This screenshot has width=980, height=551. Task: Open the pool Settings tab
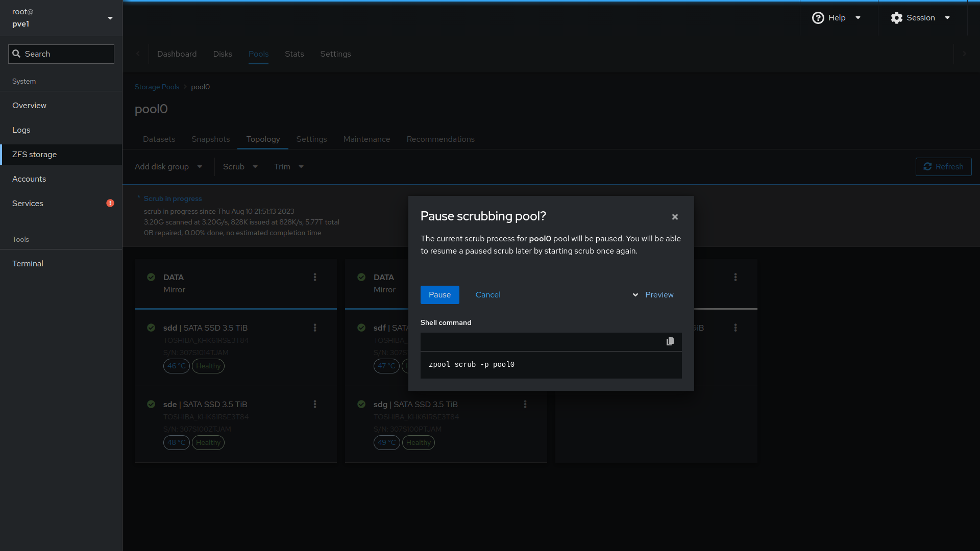(x=311, y=139)
